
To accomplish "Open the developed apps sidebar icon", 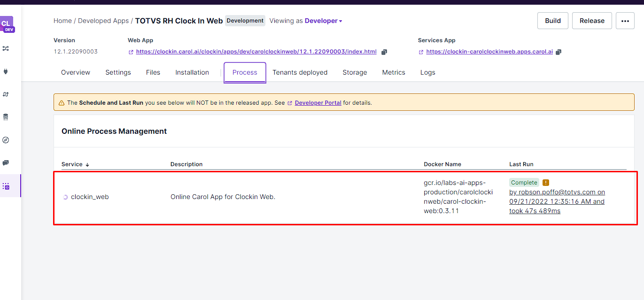I will pos(6,186).
